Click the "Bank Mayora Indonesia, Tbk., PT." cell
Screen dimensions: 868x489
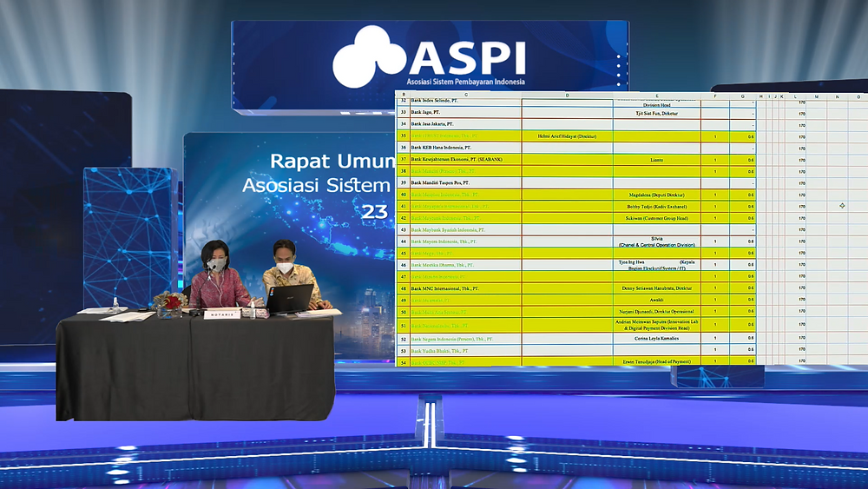click(x=465, y=241)
